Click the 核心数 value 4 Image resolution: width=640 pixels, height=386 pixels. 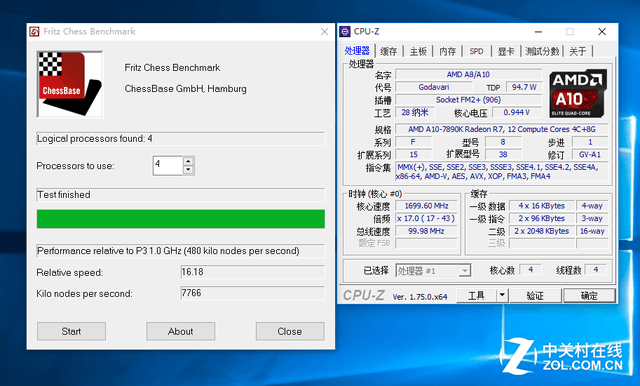(x=531, y=270)
